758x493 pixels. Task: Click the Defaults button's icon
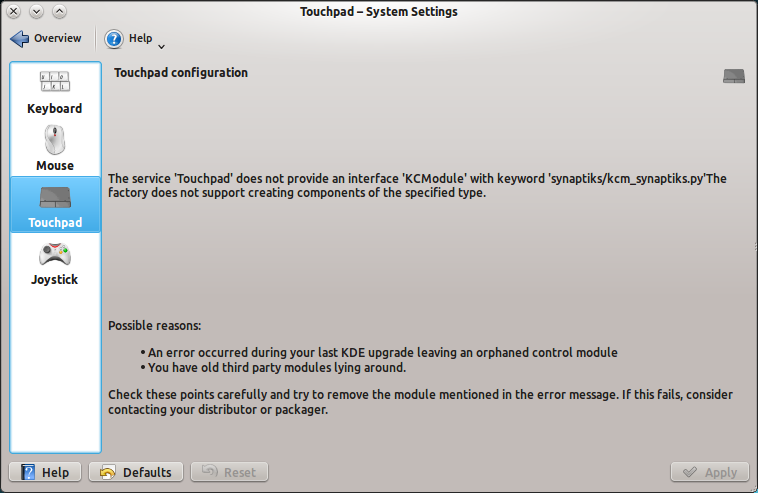(106, 472)
